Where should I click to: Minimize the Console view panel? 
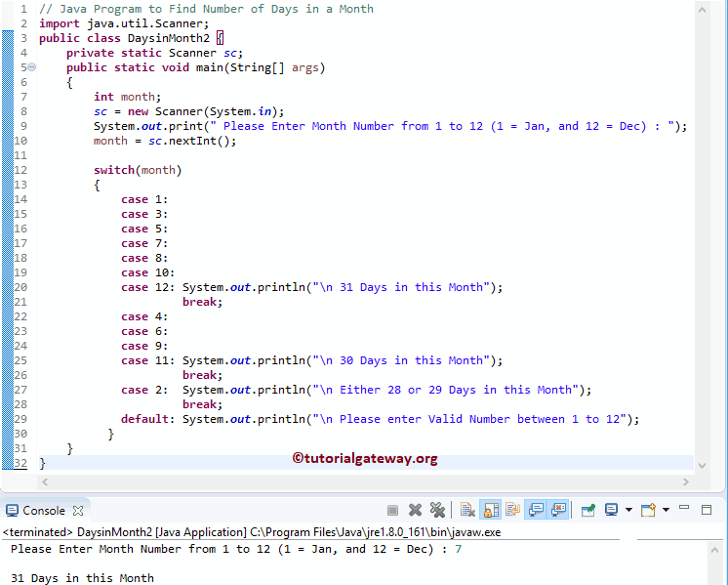(x=686, y=509)
